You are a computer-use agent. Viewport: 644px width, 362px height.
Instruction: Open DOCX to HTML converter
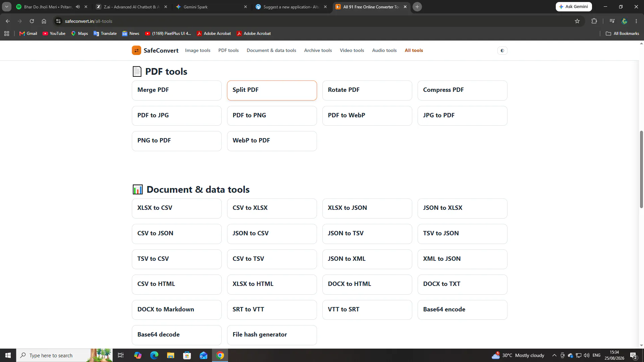[367, 284]
